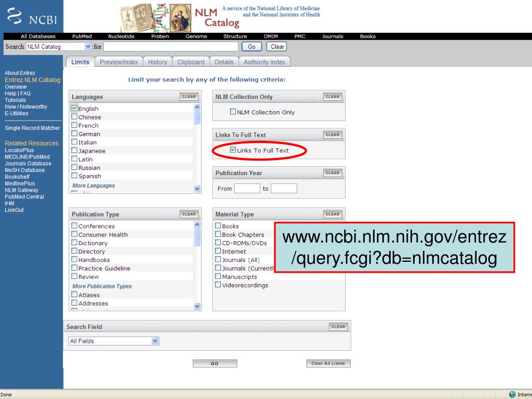Switch to Clipboard tab

pyautogui.click(x=191, y=62)
